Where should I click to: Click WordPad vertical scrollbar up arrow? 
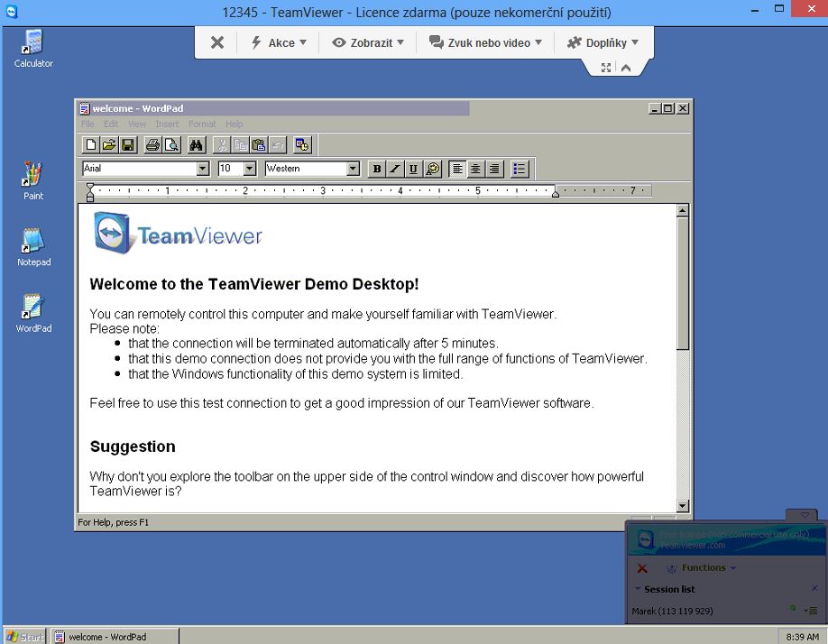[x=682, y=211]
